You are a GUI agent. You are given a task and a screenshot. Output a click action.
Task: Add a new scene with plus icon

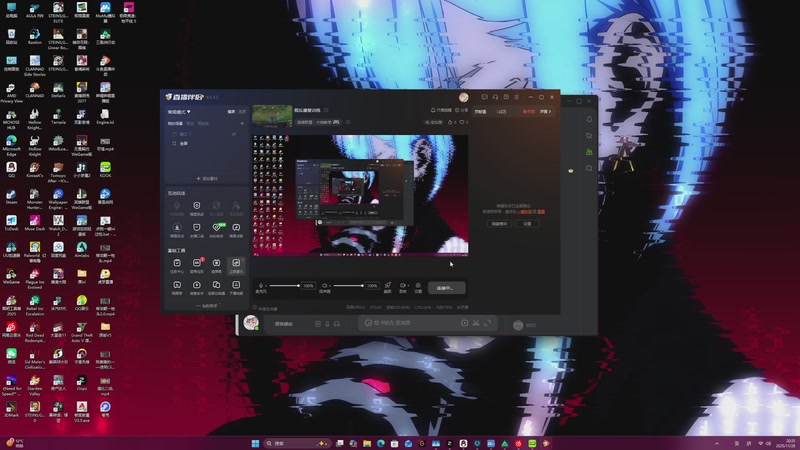pyautogui.click(x=242, y=123)
